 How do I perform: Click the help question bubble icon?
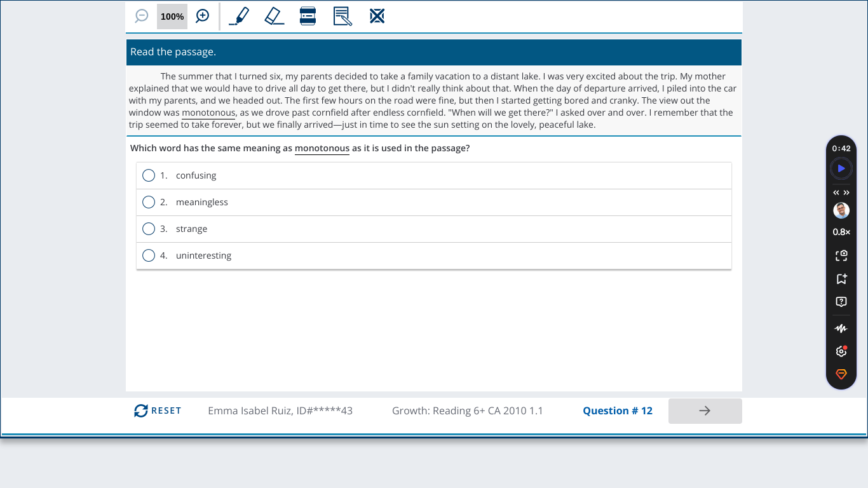click(x=841, y=302)
